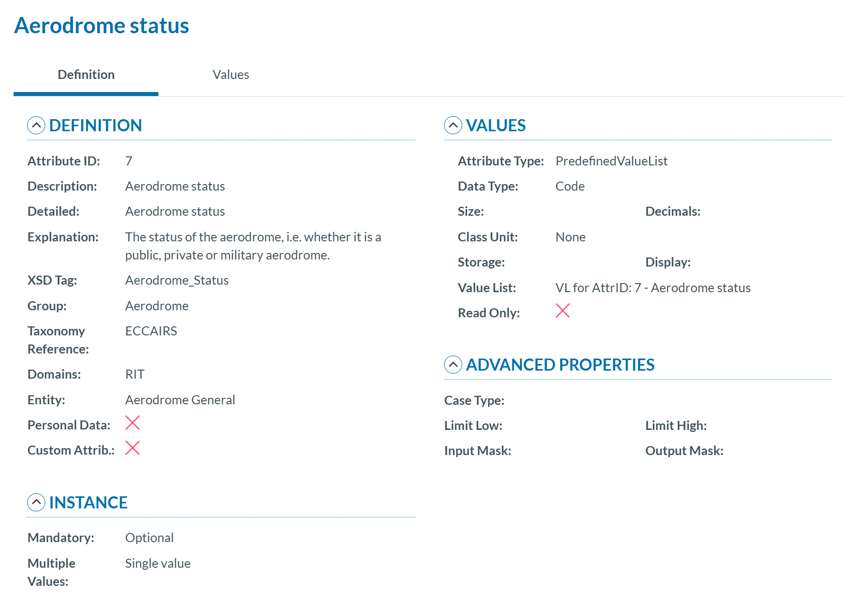
Task: Select the Definition tab
Action: 86,74
